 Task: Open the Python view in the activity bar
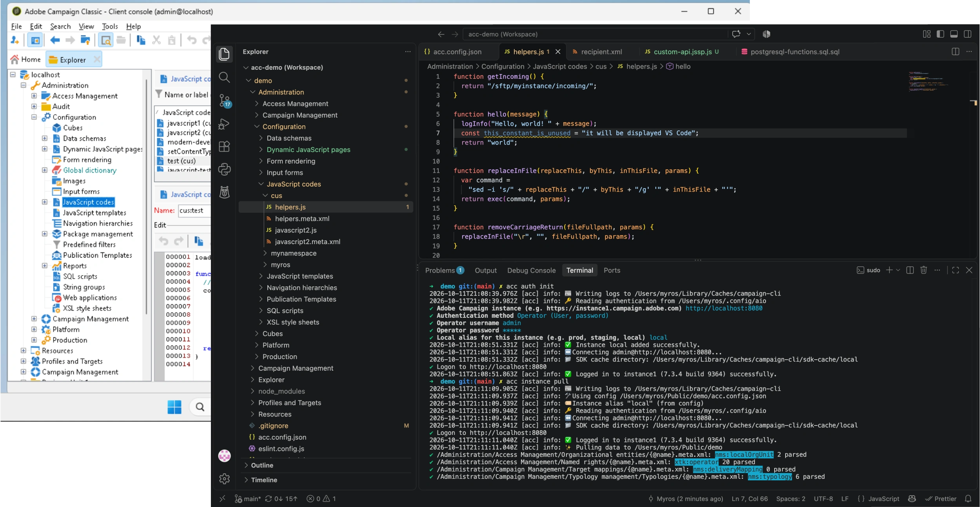tap(224, 169)
